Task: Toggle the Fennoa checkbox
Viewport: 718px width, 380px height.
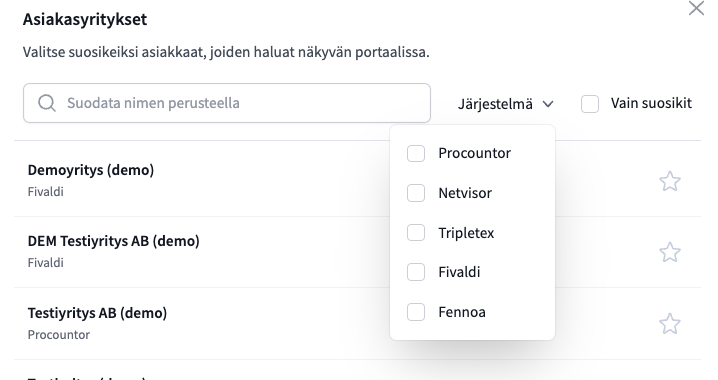Action: 416,312
